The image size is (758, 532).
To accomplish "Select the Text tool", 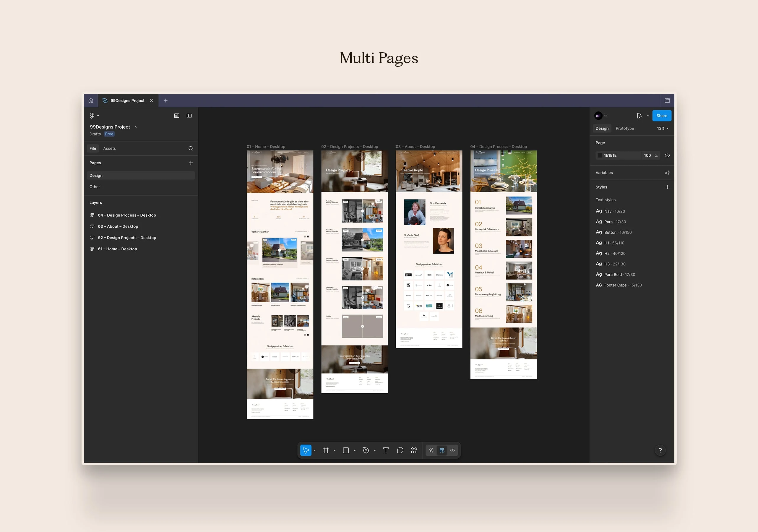I will (x=386, y=450).
